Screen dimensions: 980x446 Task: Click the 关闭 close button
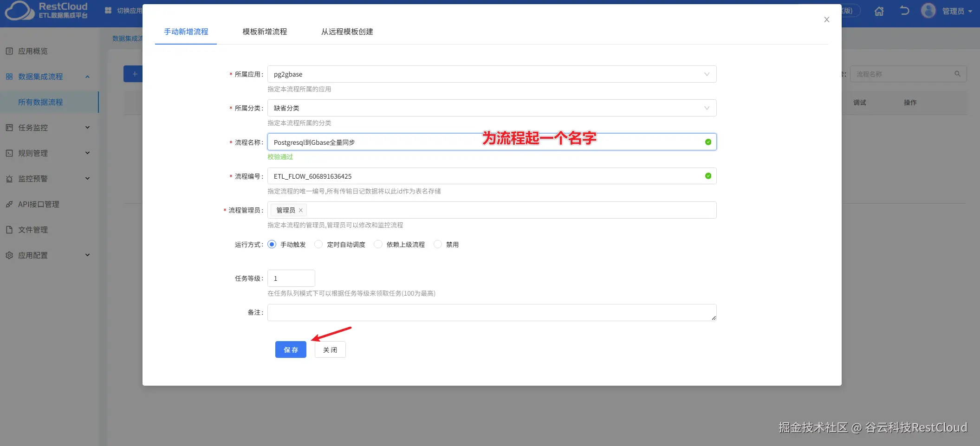coord(330,349)
